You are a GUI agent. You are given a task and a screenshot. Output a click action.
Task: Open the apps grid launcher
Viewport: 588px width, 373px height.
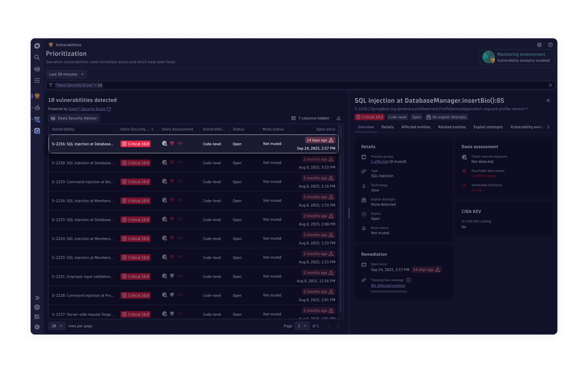[37, 80]
